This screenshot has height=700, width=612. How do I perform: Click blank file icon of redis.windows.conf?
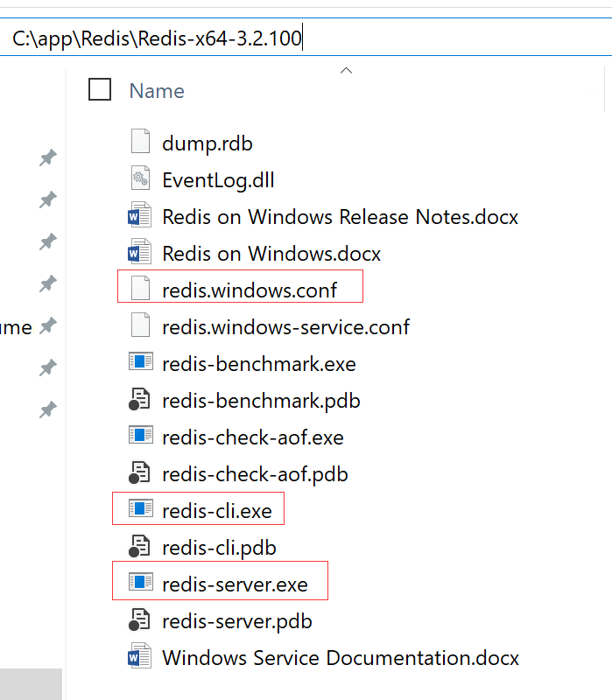140,288
